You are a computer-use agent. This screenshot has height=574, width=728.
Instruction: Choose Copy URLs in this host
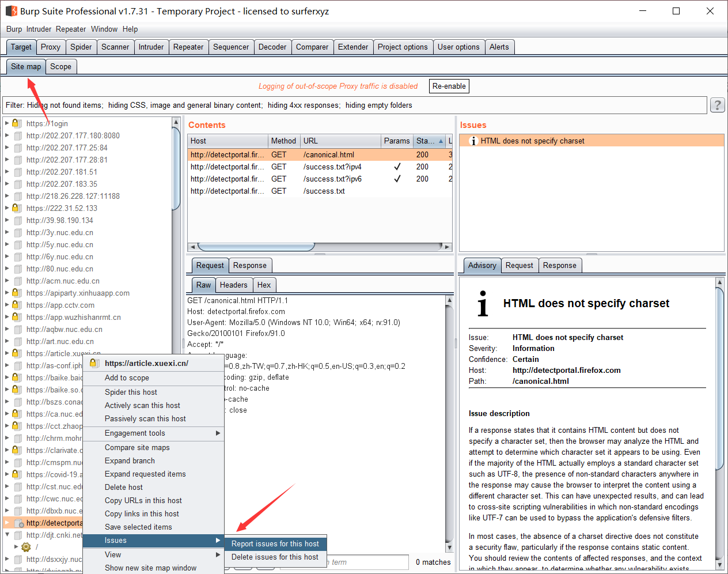[x=153, y=500]
